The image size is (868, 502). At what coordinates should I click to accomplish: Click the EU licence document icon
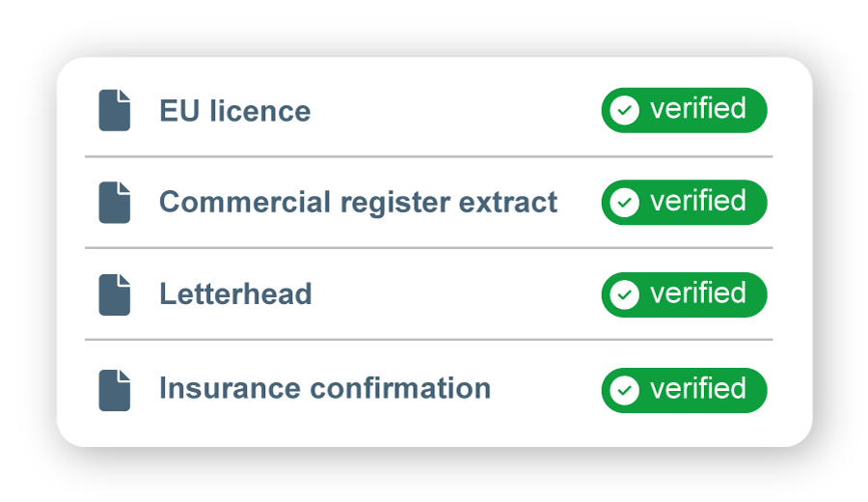coord(114,110)
